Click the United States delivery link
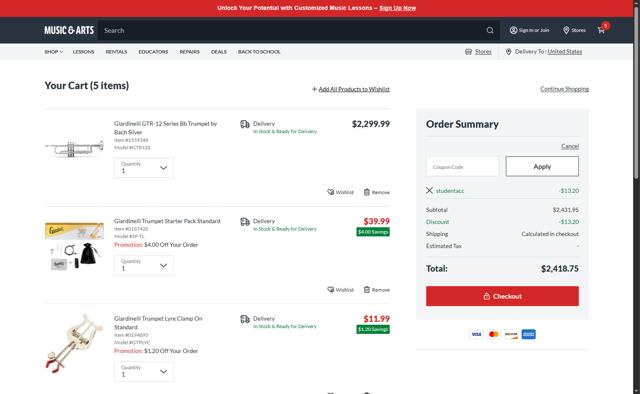Viewport: 640px width, 394px height. tap(564, 52)
